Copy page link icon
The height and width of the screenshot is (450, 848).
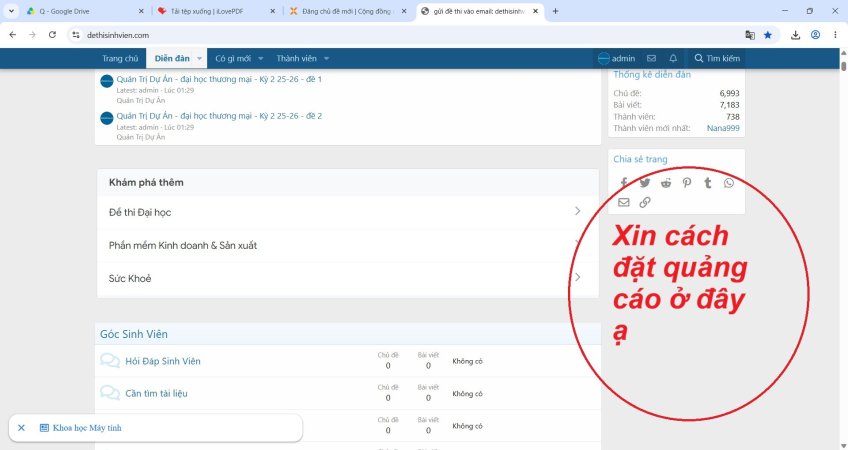(645, 202)
